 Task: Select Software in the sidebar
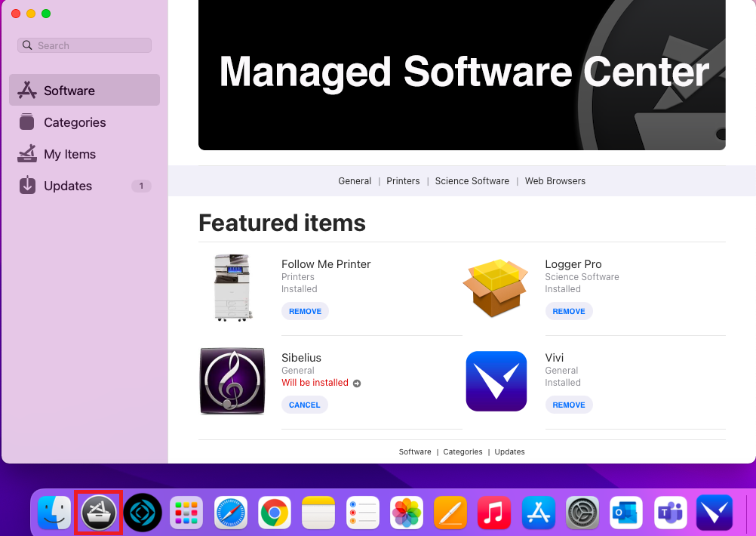[85, 91]
